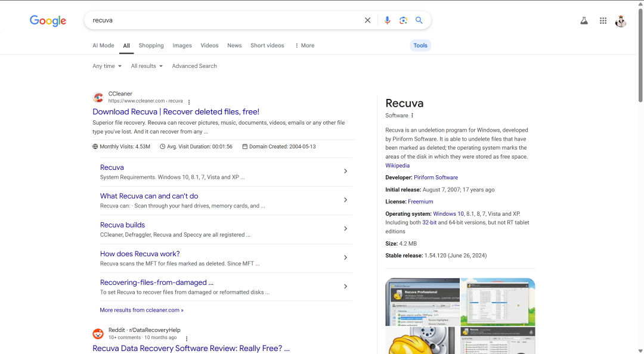Open the Windows 10 link
Viewport: 644px width, 354px height.
[x=448, y=214]
